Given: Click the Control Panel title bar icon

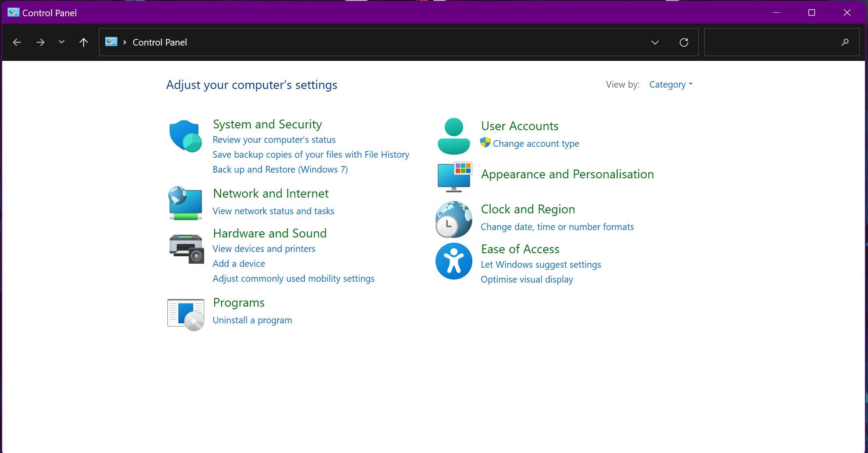Looking at the screenshot, I should point(13,13).
